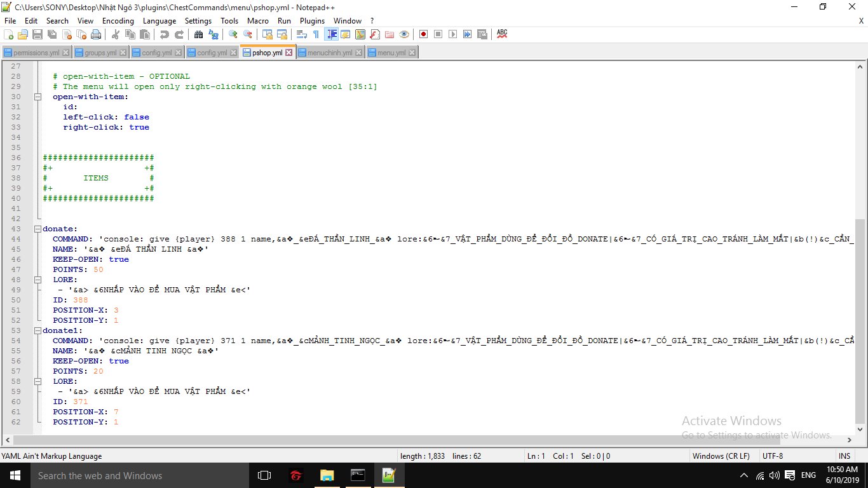
Task: Click the vertical scrollbar up arrow
Action: [860, 66]
